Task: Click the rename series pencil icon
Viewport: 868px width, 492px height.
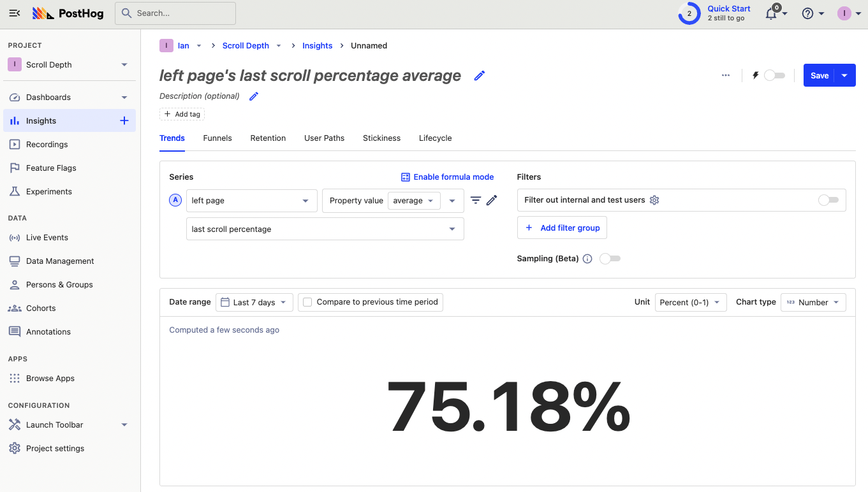Action: (492, 200)
